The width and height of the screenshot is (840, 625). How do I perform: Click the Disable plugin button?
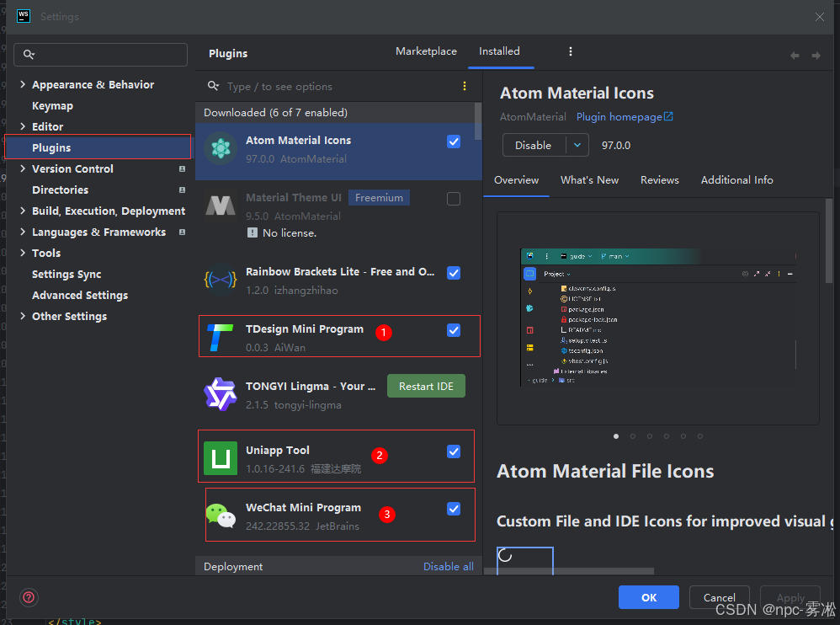point(534,145)
